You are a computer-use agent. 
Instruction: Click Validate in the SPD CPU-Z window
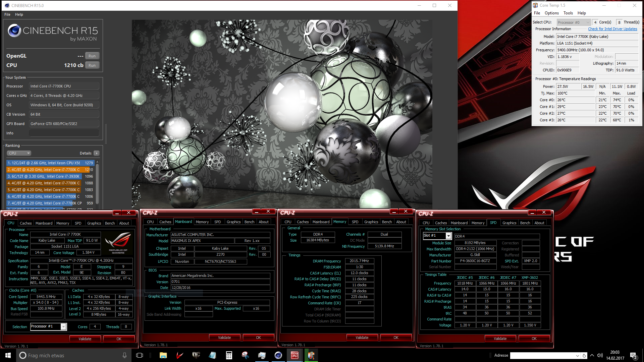(x=500, y=339)
